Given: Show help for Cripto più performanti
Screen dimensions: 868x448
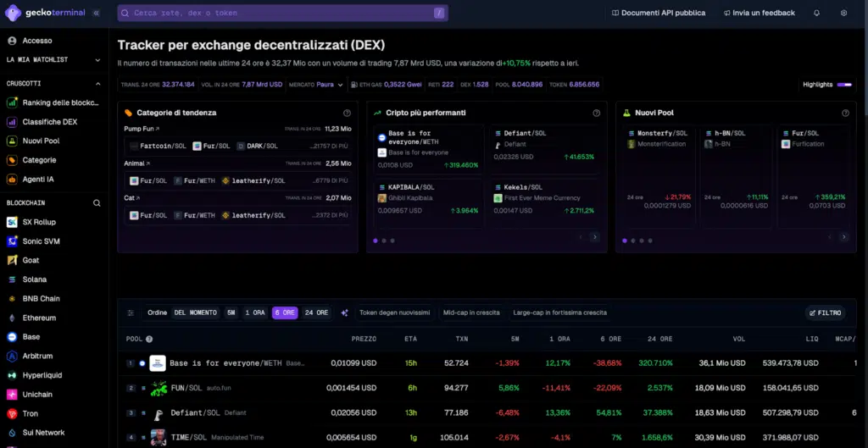Looking at the screenshot, I should 596,113.
